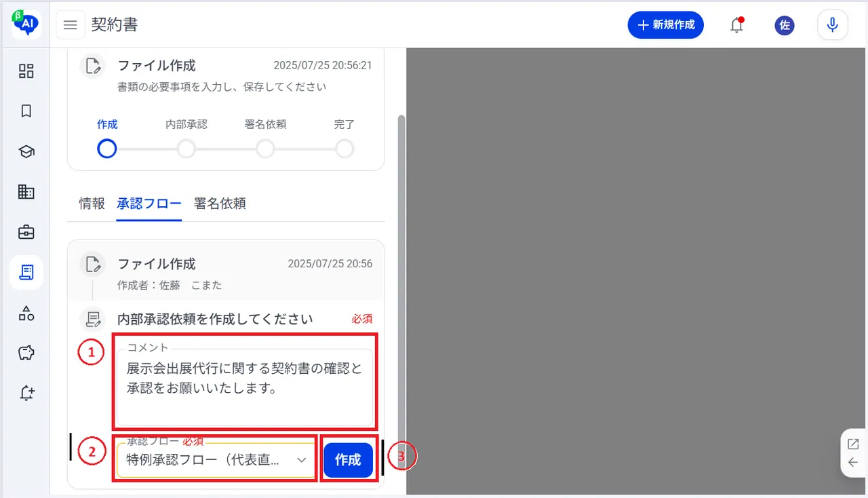Image resolution: width=868 pixels, height=498 pixels.
Task: Click the 新規作成 button
Action: (666, 25)
